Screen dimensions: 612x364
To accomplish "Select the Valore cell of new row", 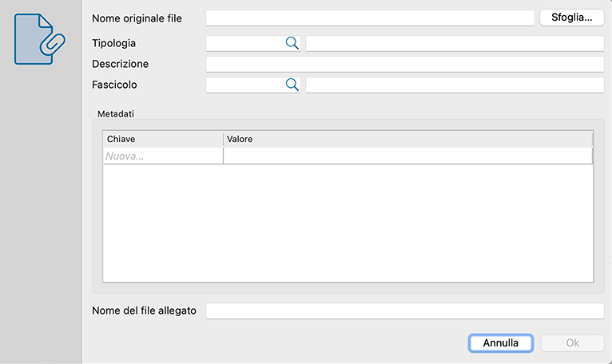I will pos(407,156).
